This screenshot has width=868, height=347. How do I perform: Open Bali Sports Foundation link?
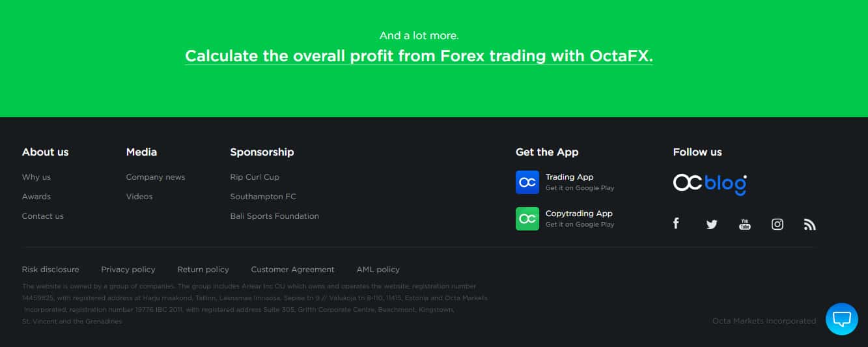[275, 216]
